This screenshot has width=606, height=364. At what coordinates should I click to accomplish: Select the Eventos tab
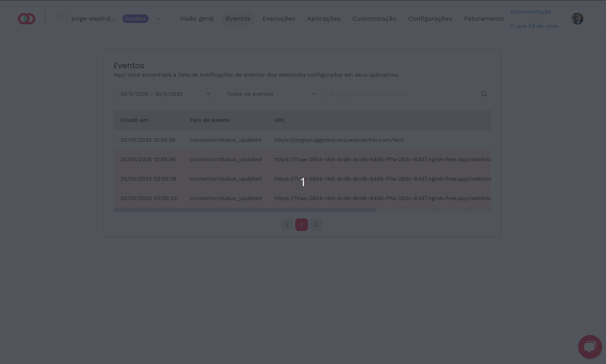tap(238, 19)
